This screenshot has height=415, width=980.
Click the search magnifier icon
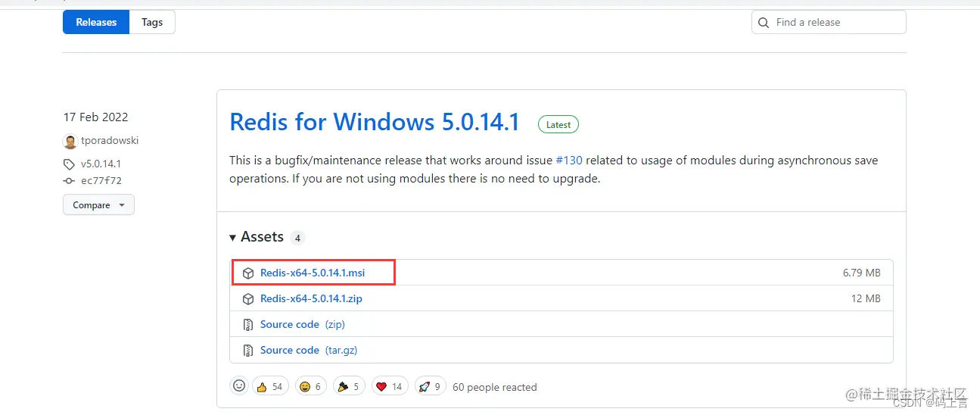click(x=764, y=23)
